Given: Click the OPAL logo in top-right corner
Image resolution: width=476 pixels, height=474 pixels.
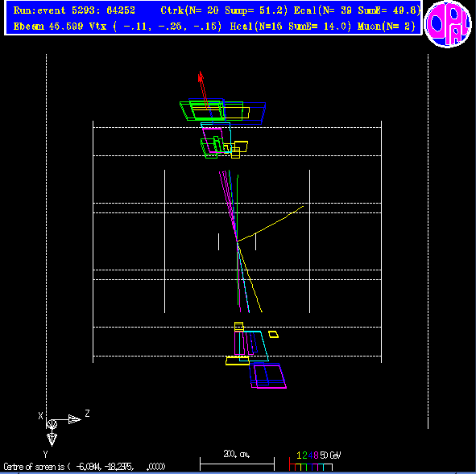Looking at the screenshot, I should pyautogui.click(x=448, y=24).
